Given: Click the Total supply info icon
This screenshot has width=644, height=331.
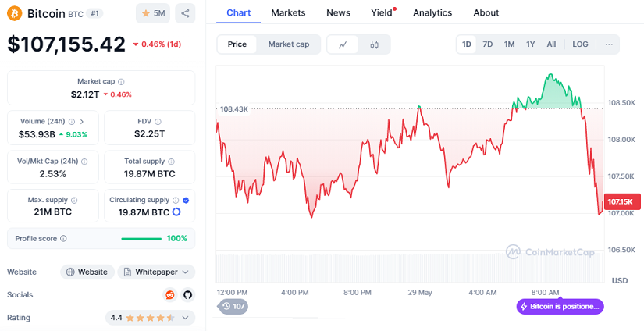Looking at the screenshot, I should pos(171,162).
